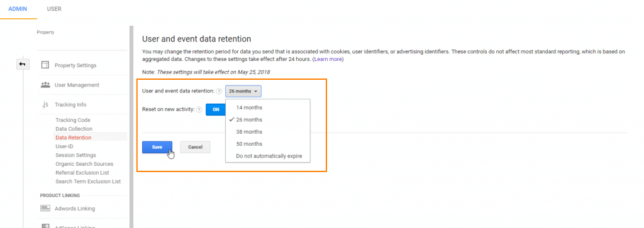Screen dimensions: 644x228
Task: Open Data Collection under Tracking Info
Action: pos(74,129)
